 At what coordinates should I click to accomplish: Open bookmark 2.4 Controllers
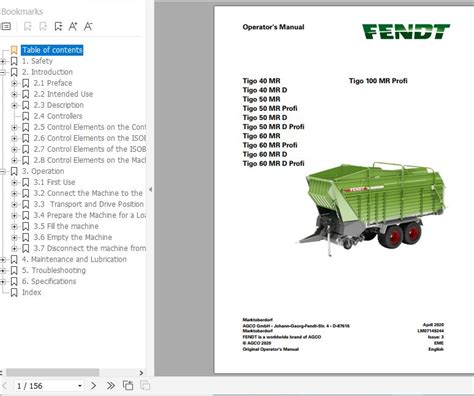58,116
